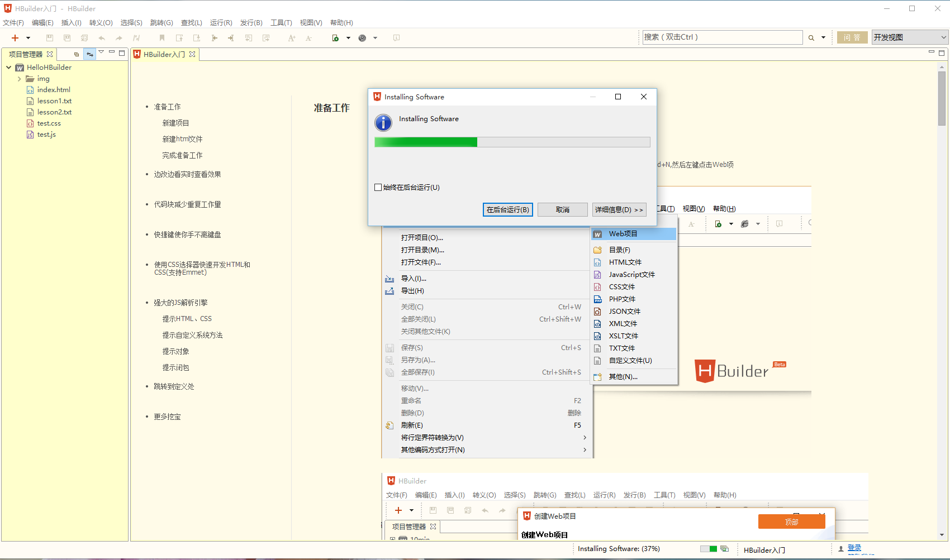This screenshot has height=560, width=950.
Task: Open the 文件(F) menu
Action: [x=13, y=23]
